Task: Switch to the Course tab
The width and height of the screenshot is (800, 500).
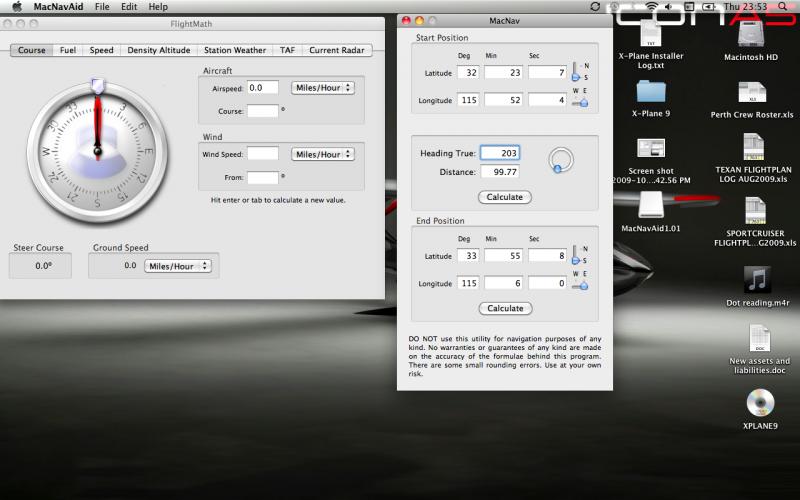Action: (32, 50)
